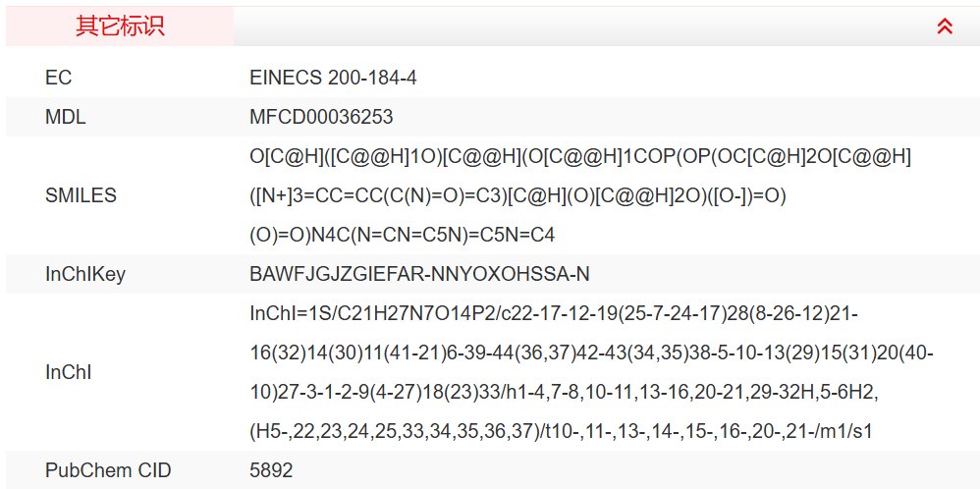Select the MDL row label

tap(66, 117)
